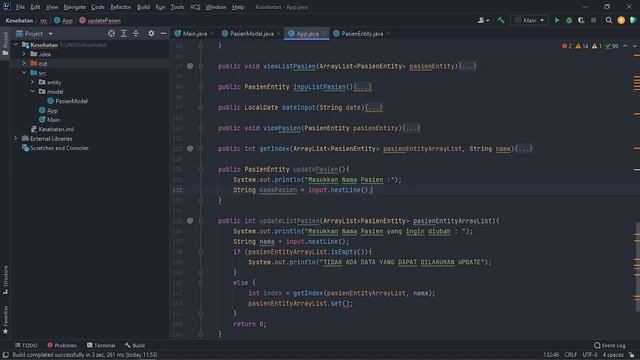Run with coverage icon
Image resolution: width=640 pixels, height=360 pixels.
pos(581,20)
